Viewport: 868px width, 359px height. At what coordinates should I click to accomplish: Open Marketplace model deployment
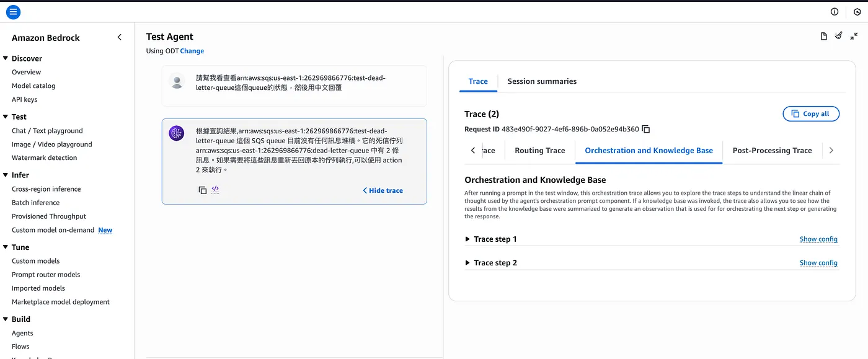coord(61,302)
